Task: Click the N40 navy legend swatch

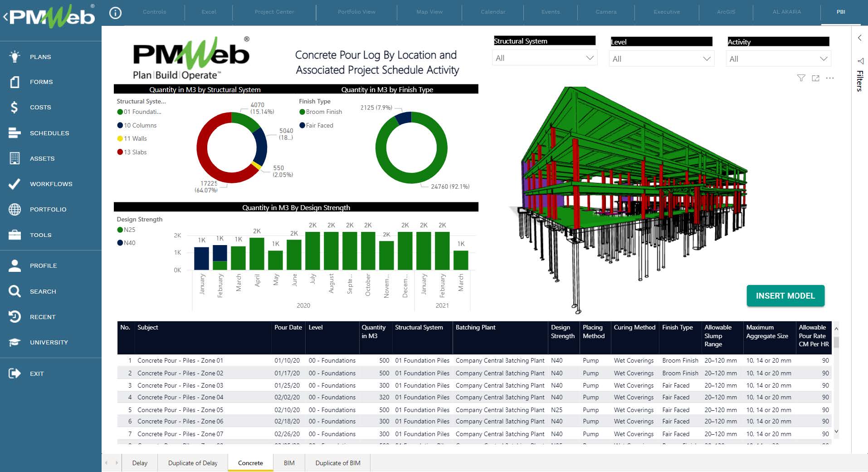Action: tap(120, 243)
